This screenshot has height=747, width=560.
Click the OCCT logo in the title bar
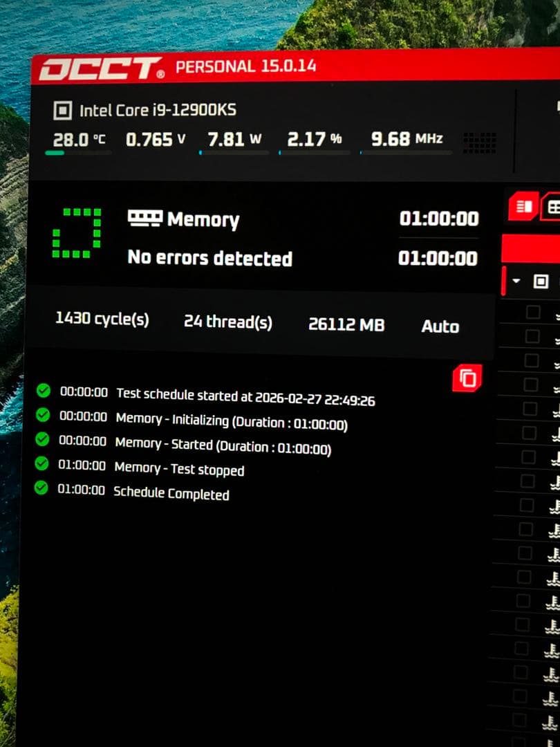coord(102,68)
